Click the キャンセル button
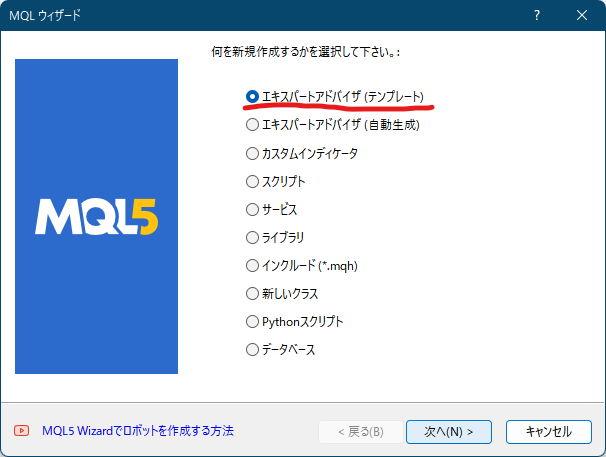The width and height of the screenshot is (606, 457). [x=548, y=431]
